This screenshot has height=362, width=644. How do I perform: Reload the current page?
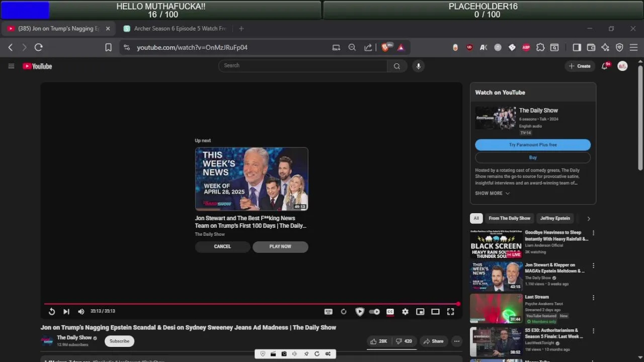tap(38, 47)
